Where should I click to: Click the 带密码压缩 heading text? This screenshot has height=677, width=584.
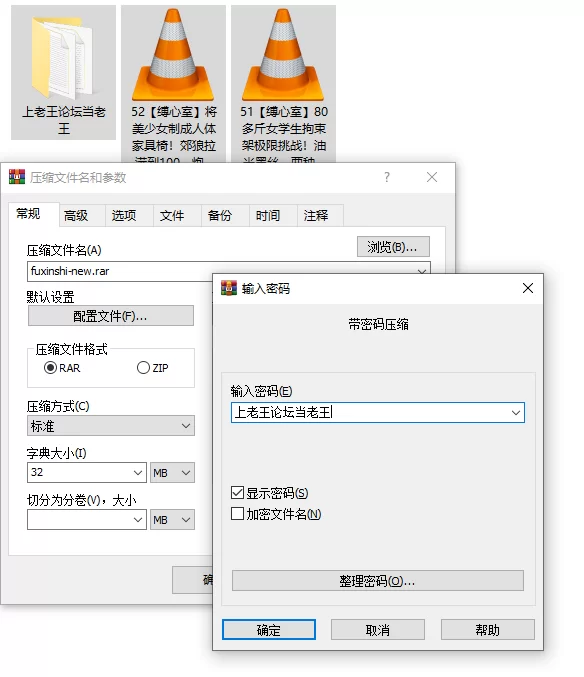378,324
